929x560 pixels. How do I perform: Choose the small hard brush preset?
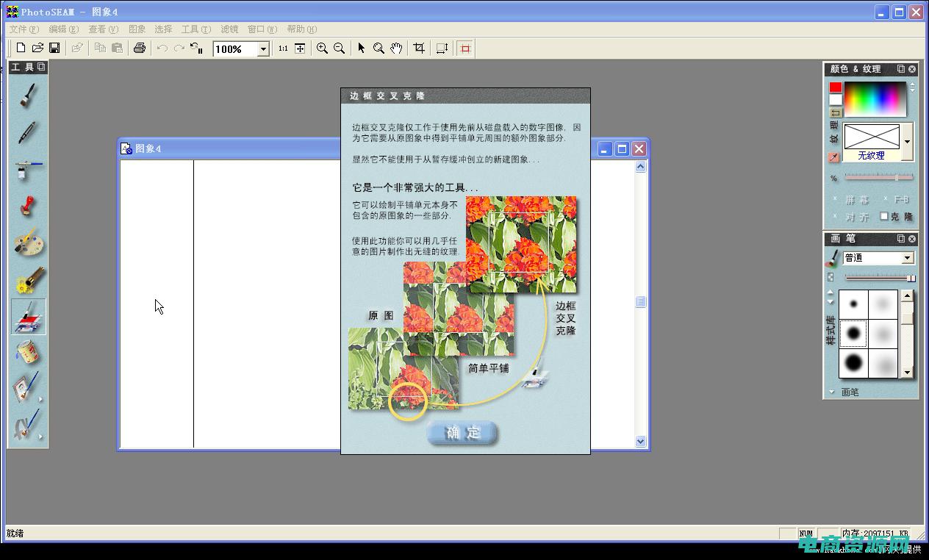pos(853,304)
